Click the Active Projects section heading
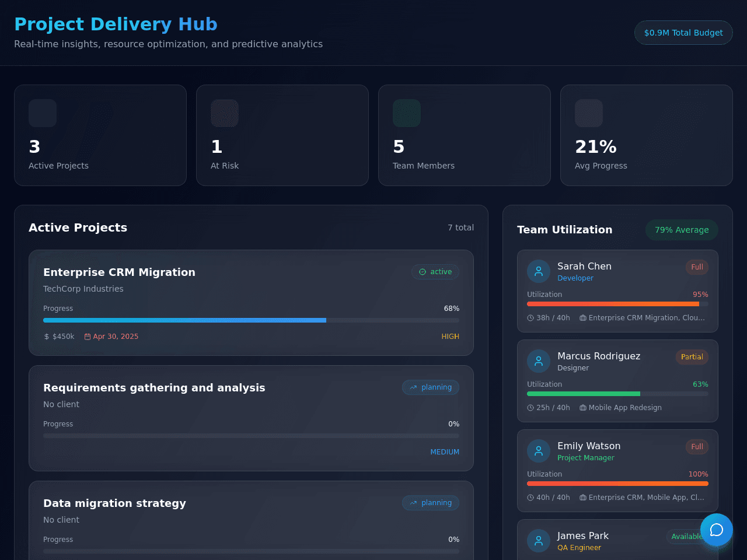Viewport: 747px width, 560px height. (78, 228)
